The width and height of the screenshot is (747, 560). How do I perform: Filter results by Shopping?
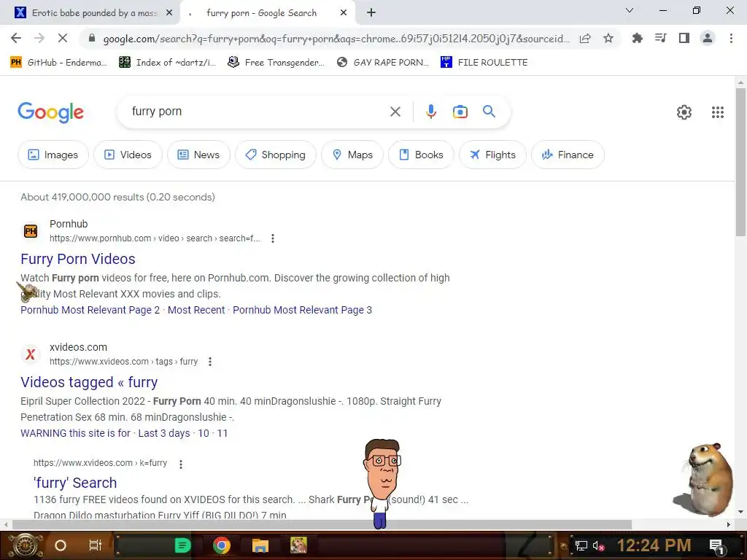[276, 155]
